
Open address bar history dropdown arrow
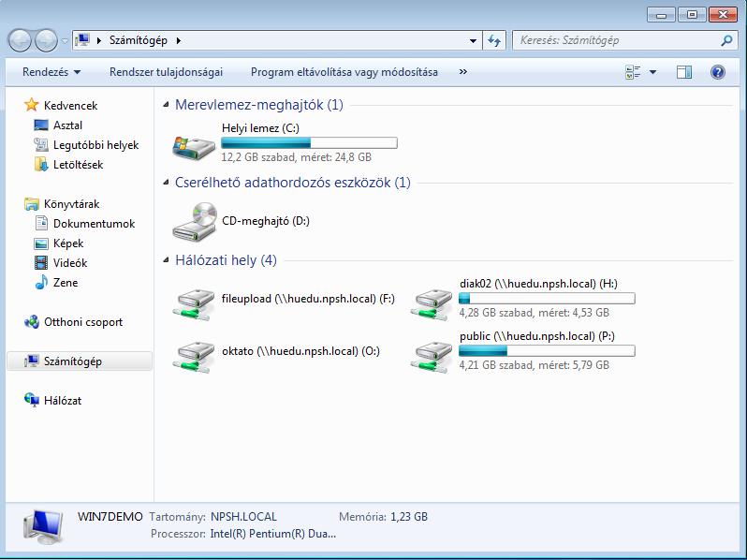[473, 40]
